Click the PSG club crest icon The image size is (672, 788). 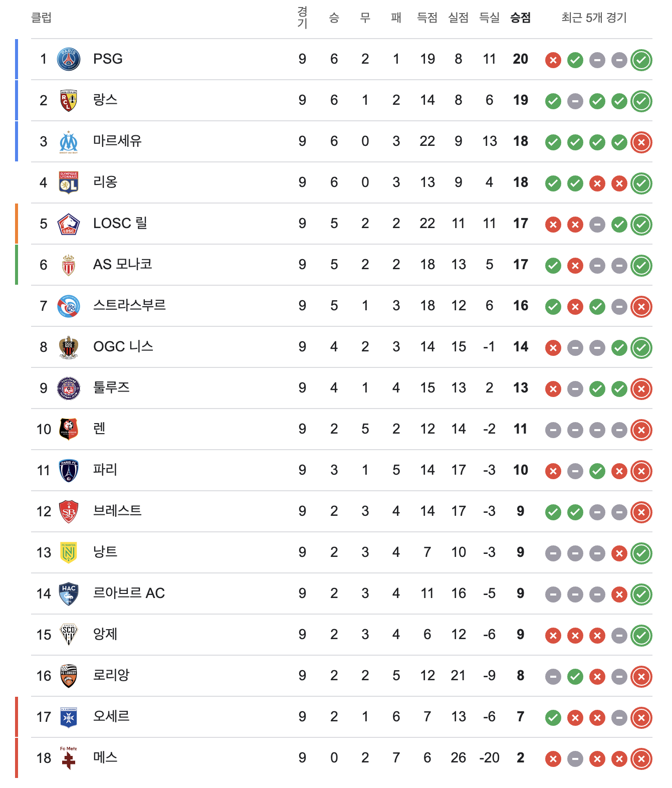69,59
